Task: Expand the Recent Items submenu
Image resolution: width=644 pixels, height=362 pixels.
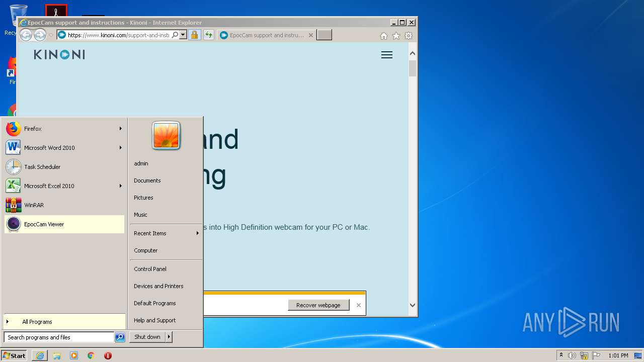Action: [x=166, y=233]
